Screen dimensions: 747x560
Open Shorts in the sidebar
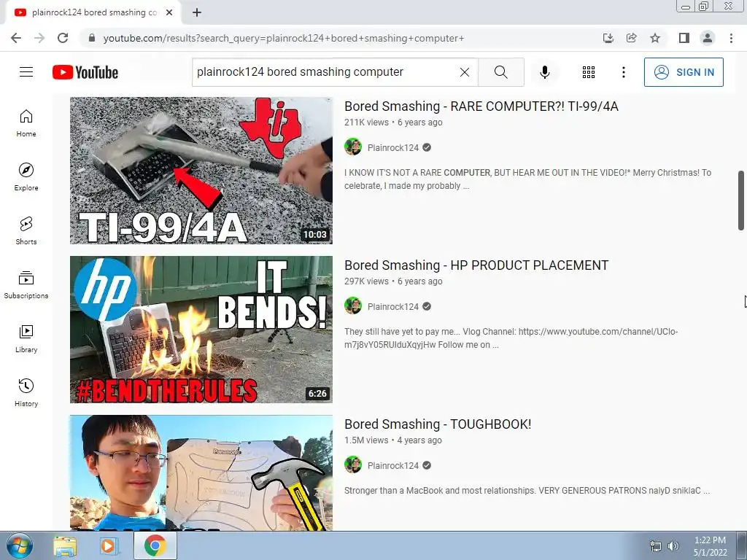(x=26, y=231)
